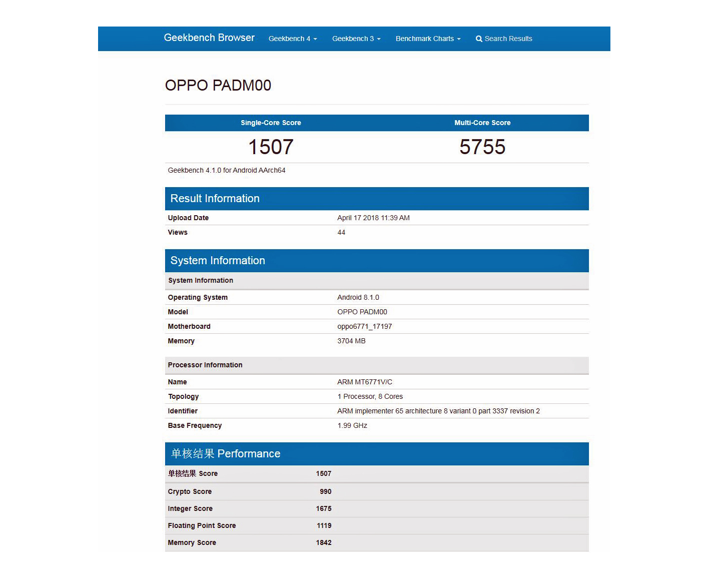Click the Crypto Score label
This screenshot has width=728, height=579.
tap(190, 492)
